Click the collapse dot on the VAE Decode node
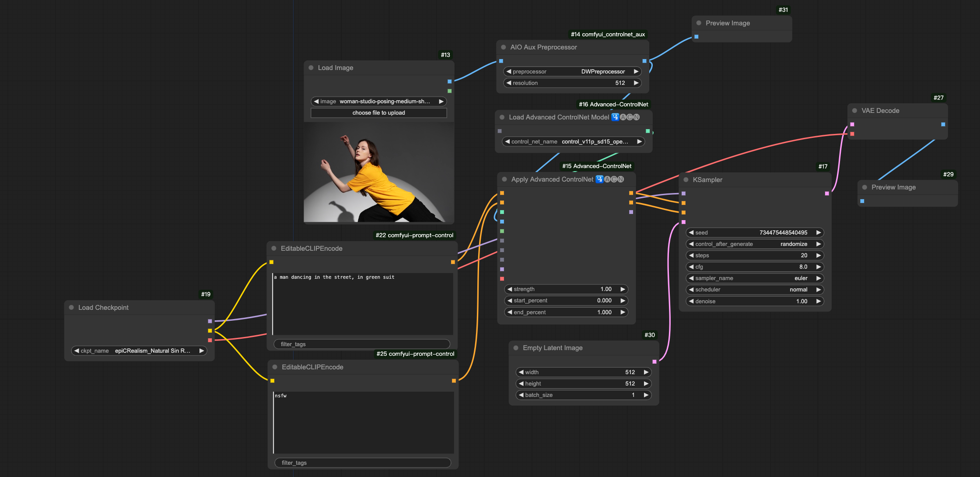980x477 pixels. pyautogui.click(x=854, y=110)
